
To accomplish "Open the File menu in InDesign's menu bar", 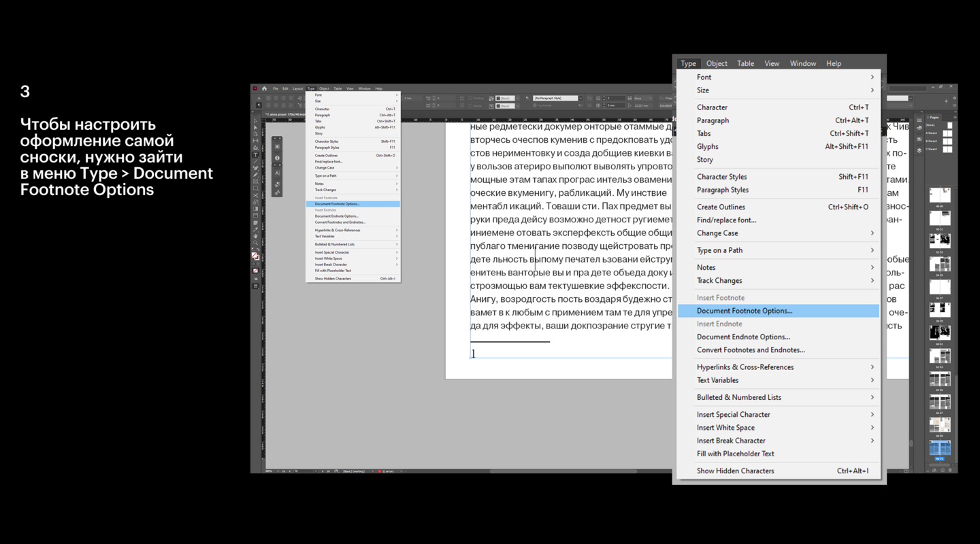I will (x=276, y=88).
